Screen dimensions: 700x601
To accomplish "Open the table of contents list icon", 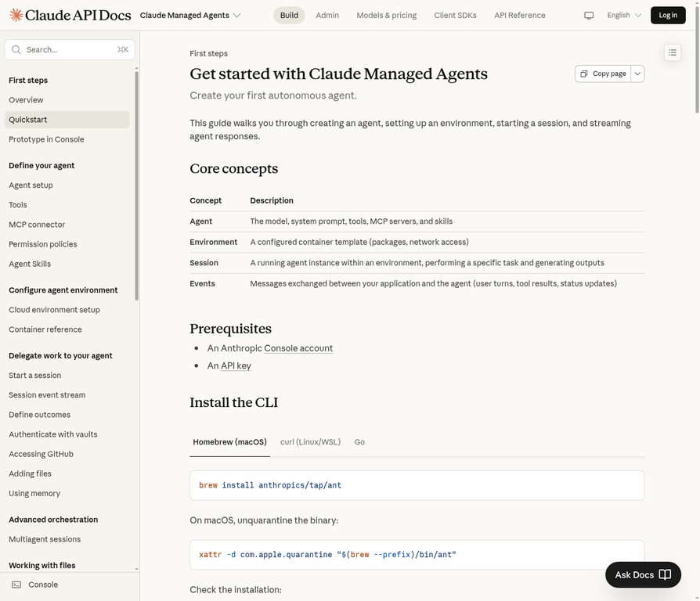I will click(673, 52).
